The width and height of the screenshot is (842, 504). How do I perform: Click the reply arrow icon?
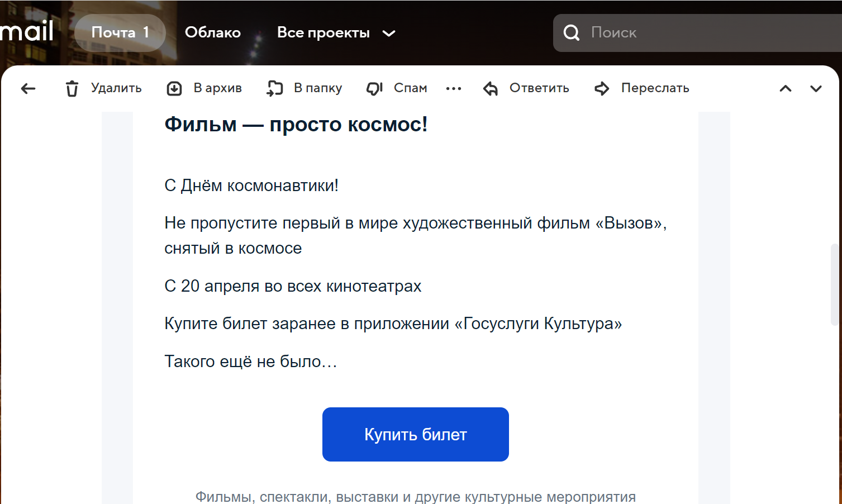[491, 88]
